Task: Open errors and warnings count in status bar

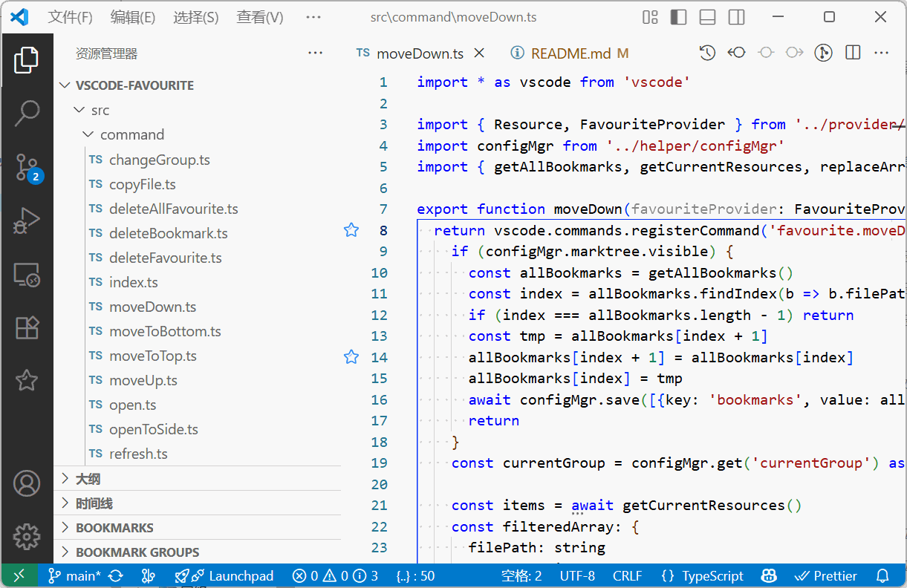Action: point(335,575)
